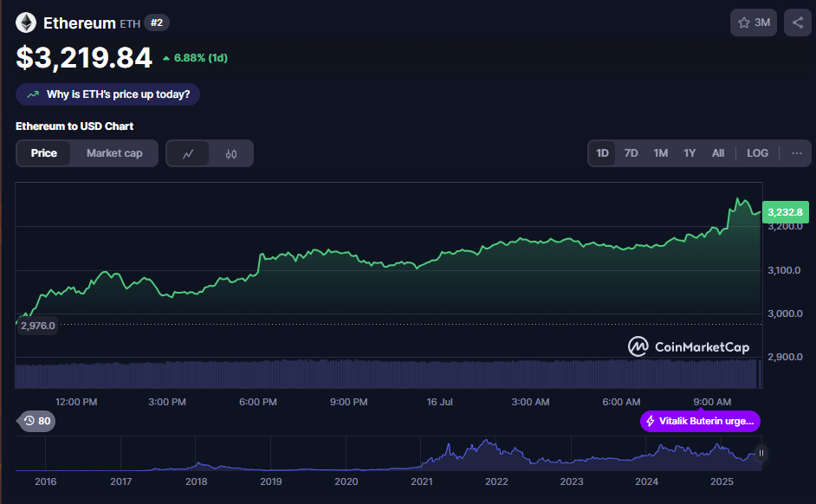The image size is (816, 504).
Task: Select the Market cap tab
Action: tap(114, 153)
